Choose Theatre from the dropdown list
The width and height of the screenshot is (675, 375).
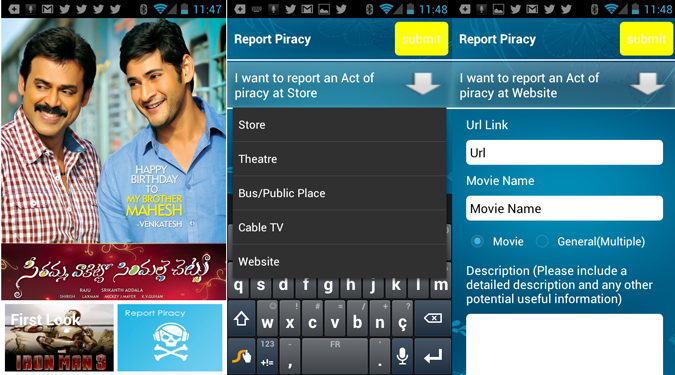click(x=339, y=159)
